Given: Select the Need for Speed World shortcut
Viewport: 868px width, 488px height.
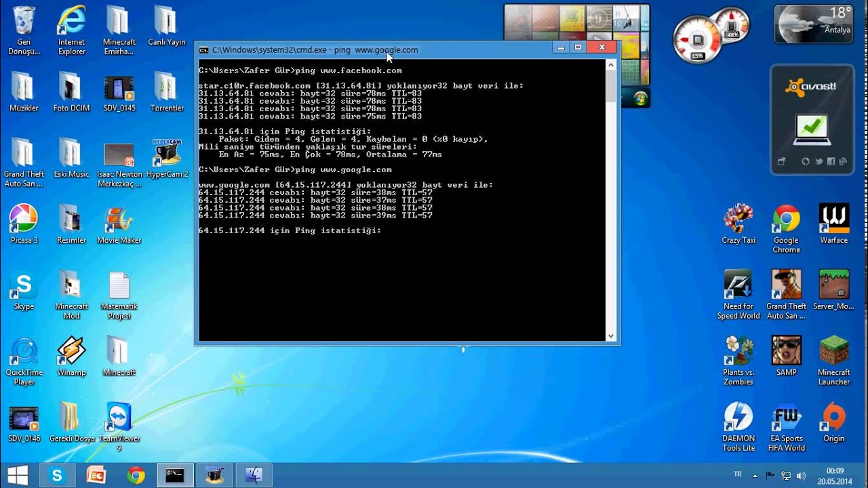Looking at the screenshot, I should 738,295.
